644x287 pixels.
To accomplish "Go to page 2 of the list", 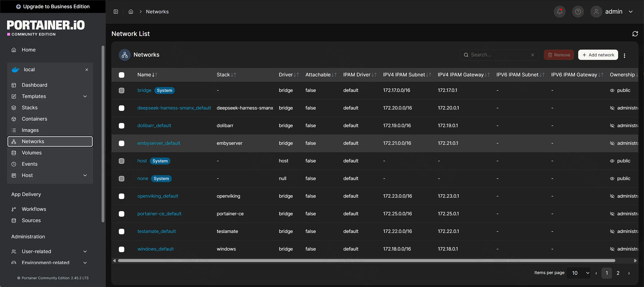I will pyautogui.click(x=618, y=273).
